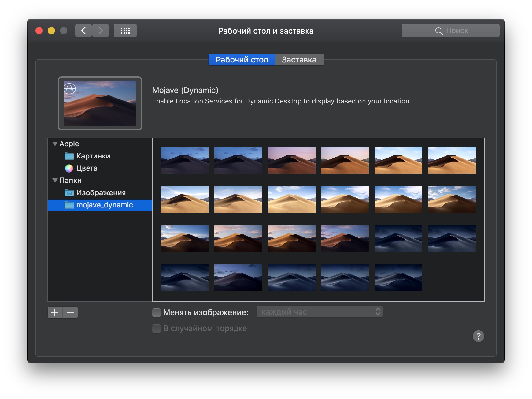Choose the first dune thumbnail in grid
The image size is (532, 399).
[185, 160]
